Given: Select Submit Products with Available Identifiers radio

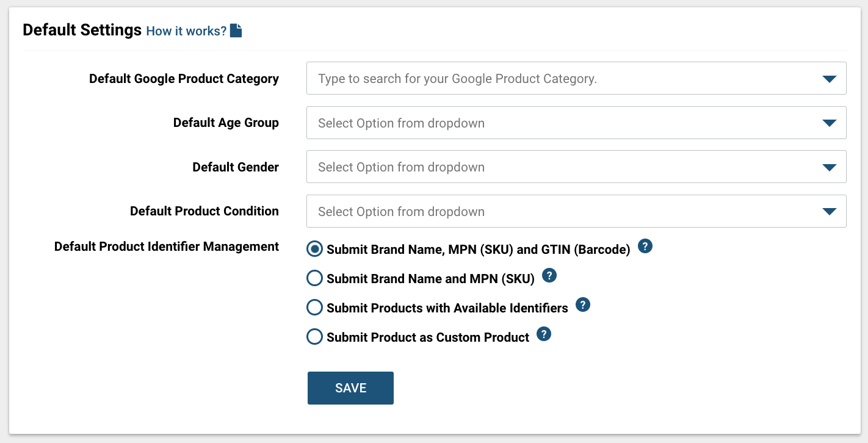Looking at the screenshot, I should pyautogui.click(x=314, y=308).
